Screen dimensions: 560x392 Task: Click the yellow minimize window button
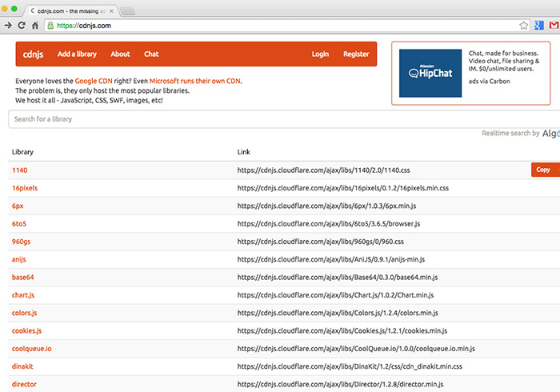[5, 9]
